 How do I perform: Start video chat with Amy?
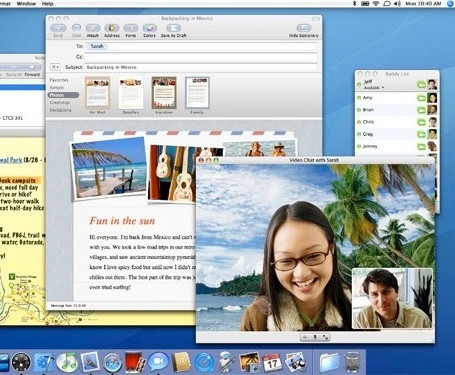tap(422, 98)
